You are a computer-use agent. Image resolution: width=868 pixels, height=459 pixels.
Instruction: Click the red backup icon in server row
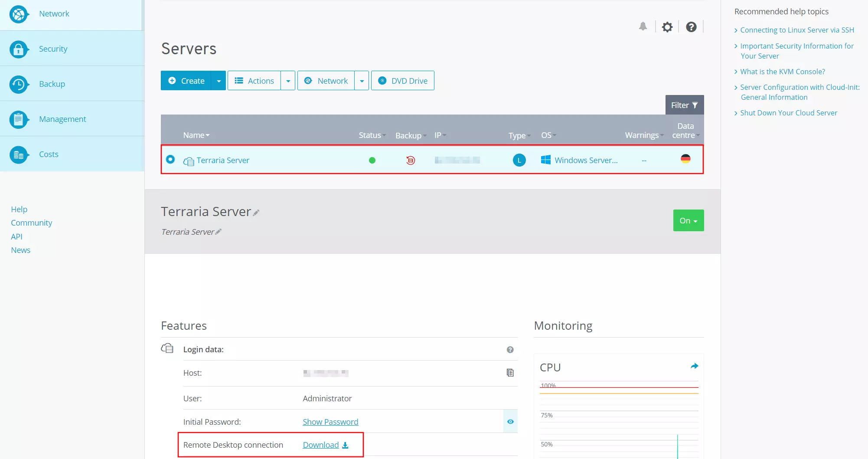pos(411,160)
